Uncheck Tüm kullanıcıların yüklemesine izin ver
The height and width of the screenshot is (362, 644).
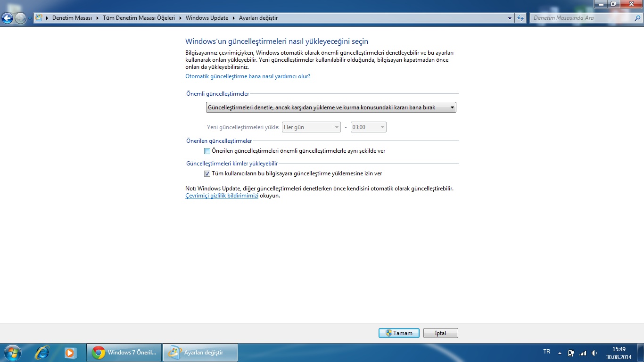point(207,173)
